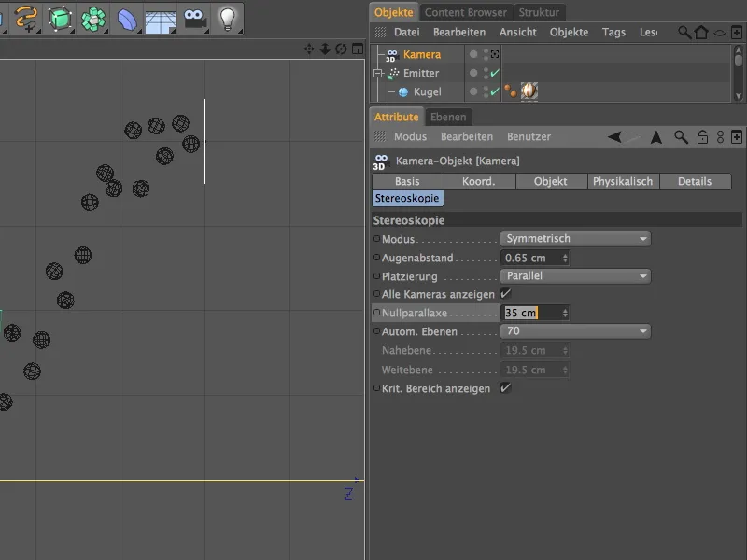Click the viewport zoom arrow icon

click(x=325, y=49)
